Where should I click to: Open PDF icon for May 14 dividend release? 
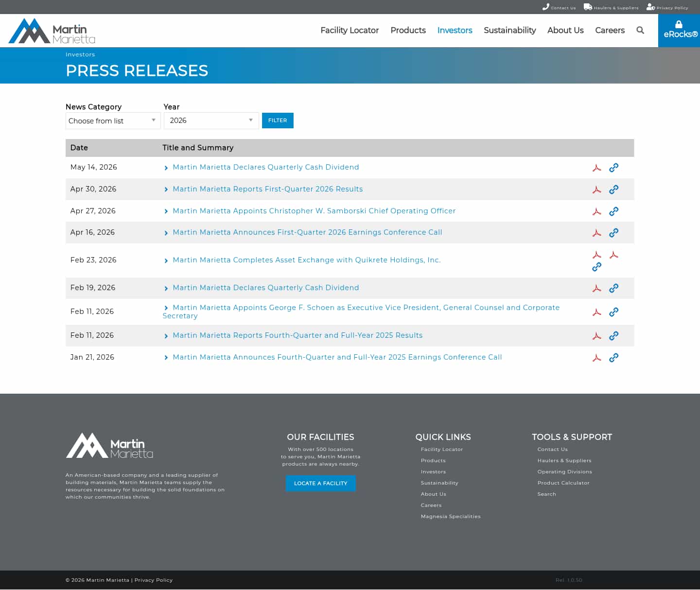point(597,168)
